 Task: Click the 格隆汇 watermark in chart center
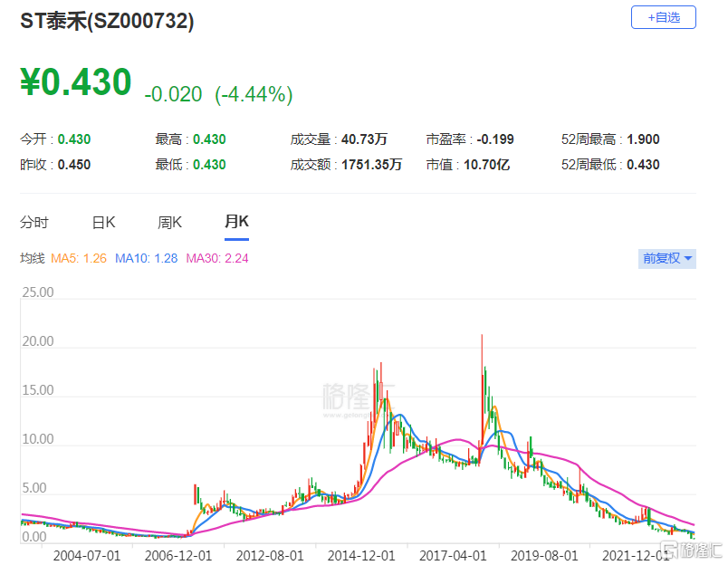tap(357, 399)
